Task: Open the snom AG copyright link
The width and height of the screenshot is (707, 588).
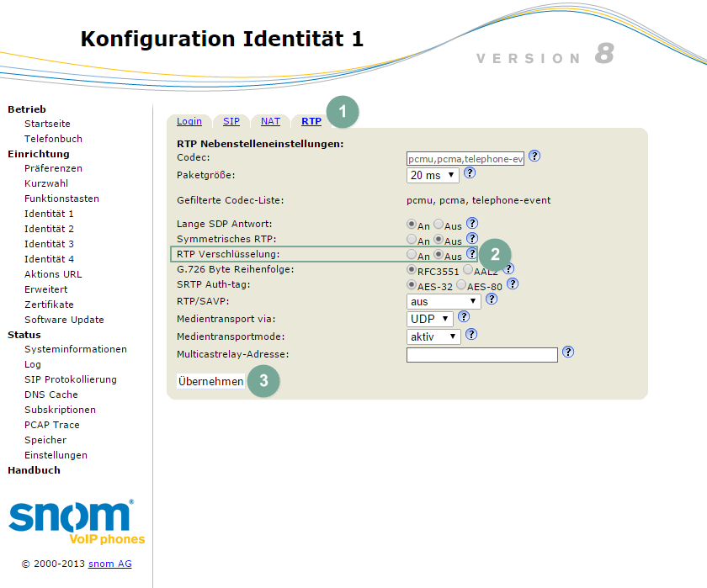Action: point(109,564)
